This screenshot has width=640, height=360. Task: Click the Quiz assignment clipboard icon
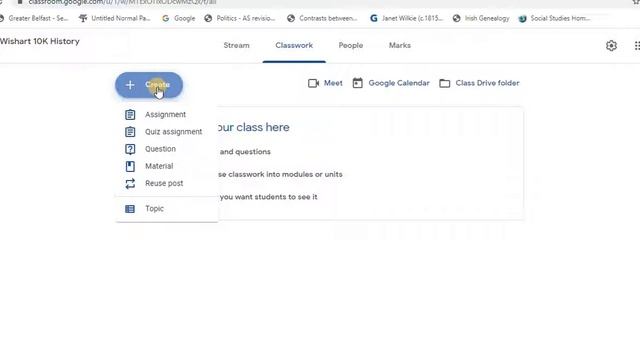(x=130, y=132)
